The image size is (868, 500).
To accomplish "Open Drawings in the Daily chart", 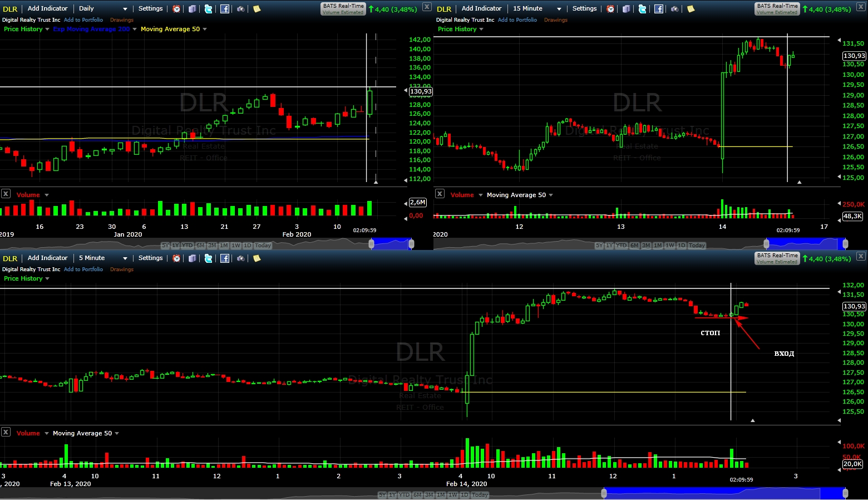I will (x=122, y=20).
